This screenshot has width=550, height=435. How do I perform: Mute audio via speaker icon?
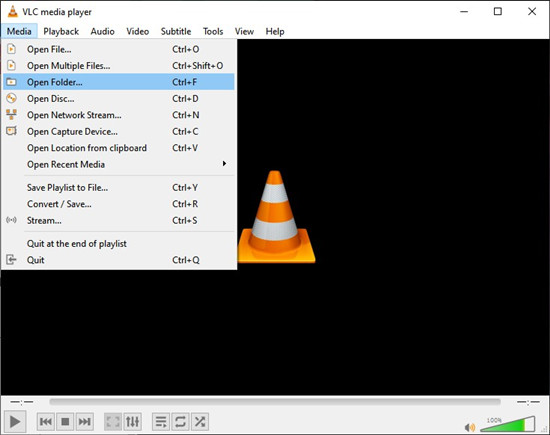tap(469, 427)
